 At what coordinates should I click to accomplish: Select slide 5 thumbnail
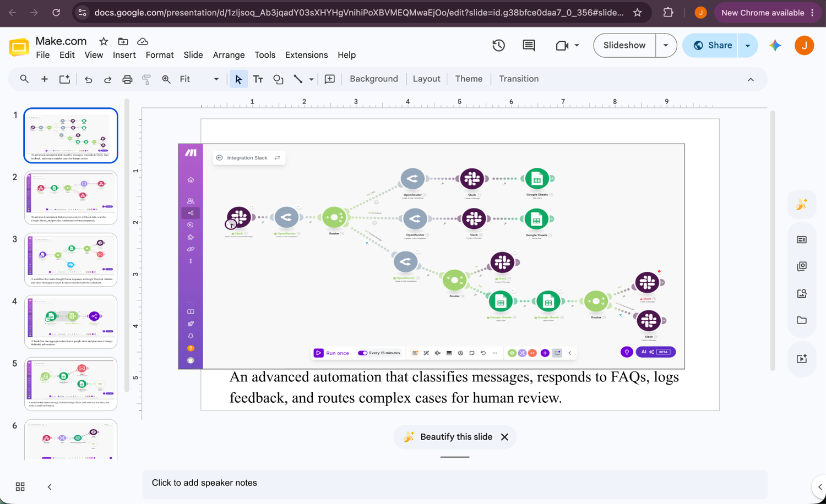pyautogui.click(x=70, y=384)
